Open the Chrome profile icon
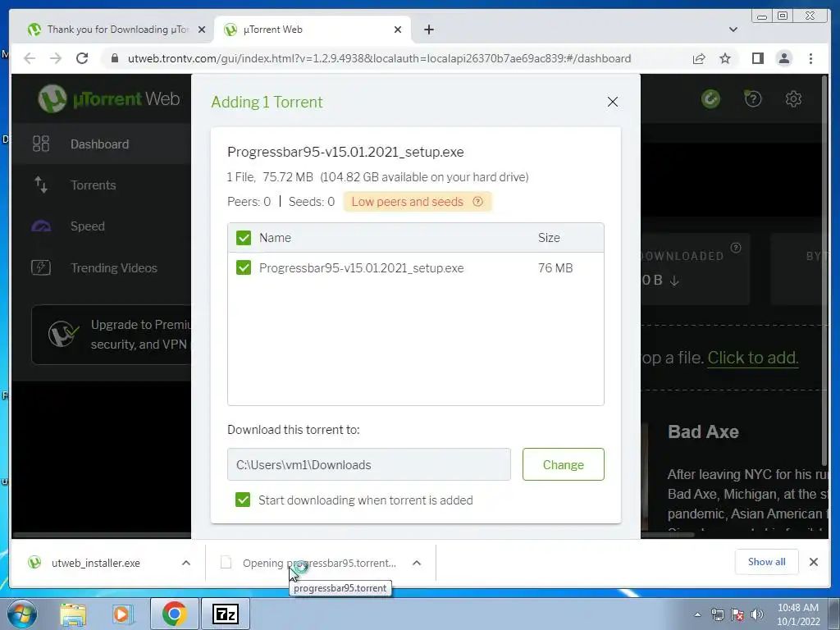This screenshot has height=630, width=840. [783, 58]
